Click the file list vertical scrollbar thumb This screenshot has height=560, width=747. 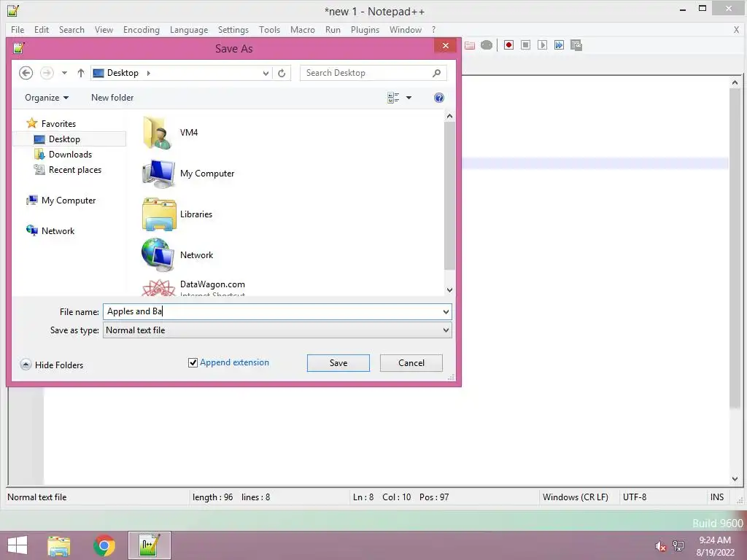(x=449, y=196)
